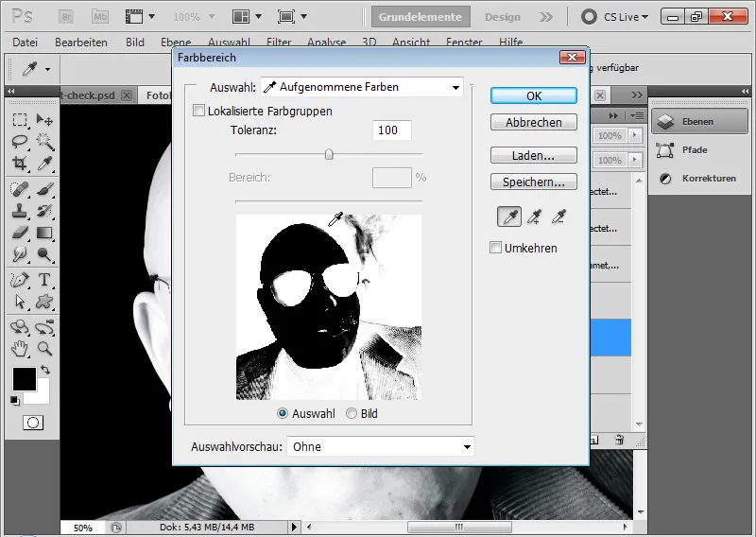Select the Healing Brush tool
This screenshot has width=756, height=537.
(20, 189)
